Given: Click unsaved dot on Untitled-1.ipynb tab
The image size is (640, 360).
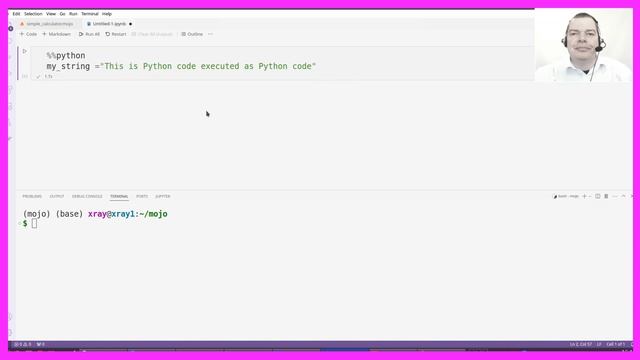Looking at the screenshot, I should pyautogui.click(x=131, y=24).
